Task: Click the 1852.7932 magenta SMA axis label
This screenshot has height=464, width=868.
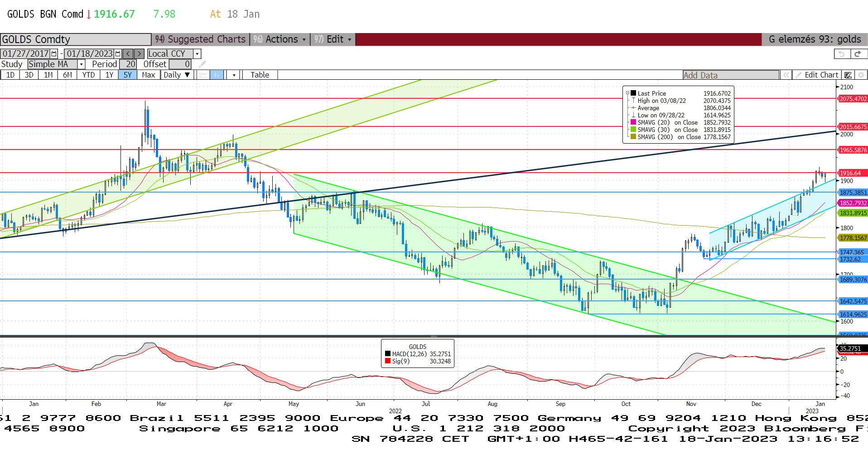Action: click(x=853, y=203)
